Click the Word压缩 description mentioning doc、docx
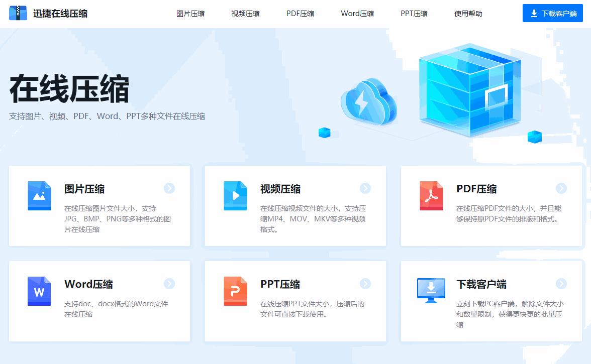This screenshot has height=364, width=591. 116,309
